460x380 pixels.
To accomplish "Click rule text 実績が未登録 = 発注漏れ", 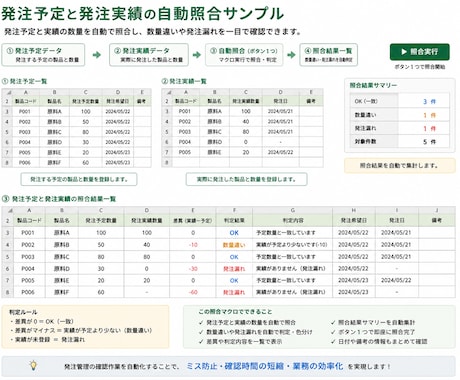I will [x=48, y=340].
